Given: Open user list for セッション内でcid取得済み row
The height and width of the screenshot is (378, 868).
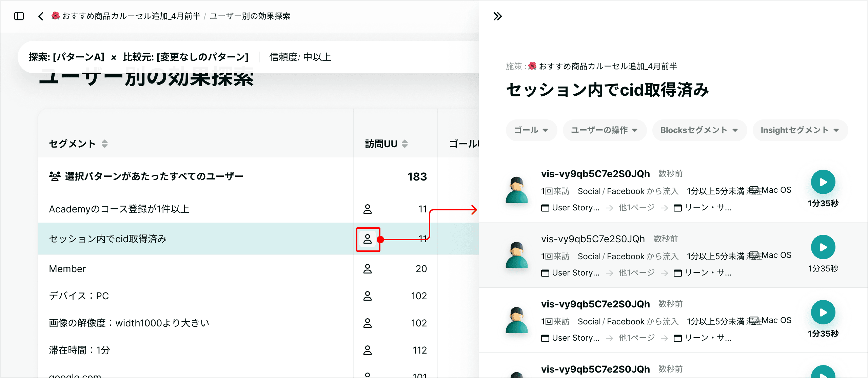Looking at the screenshot, I should [368, 239].
